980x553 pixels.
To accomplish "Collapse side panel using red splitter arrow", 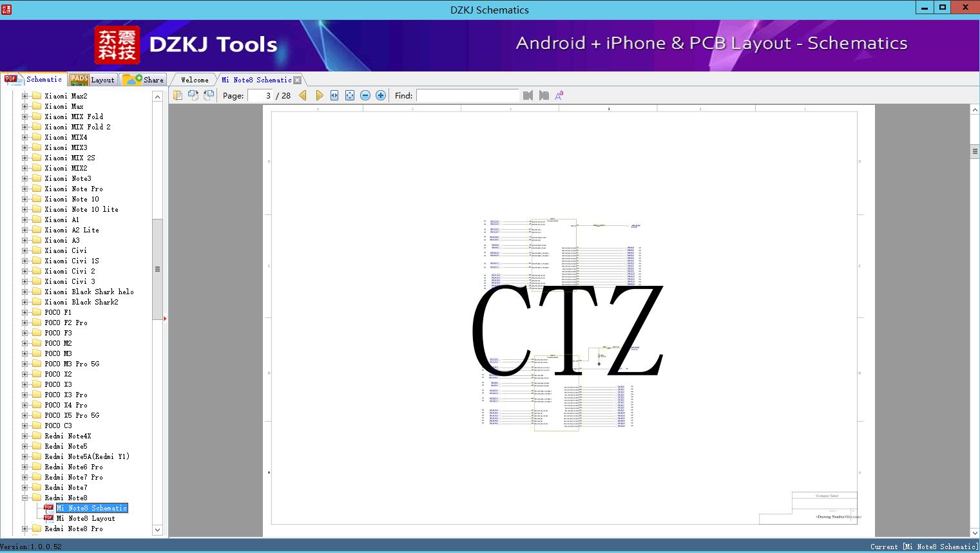I will pos(166,318).
